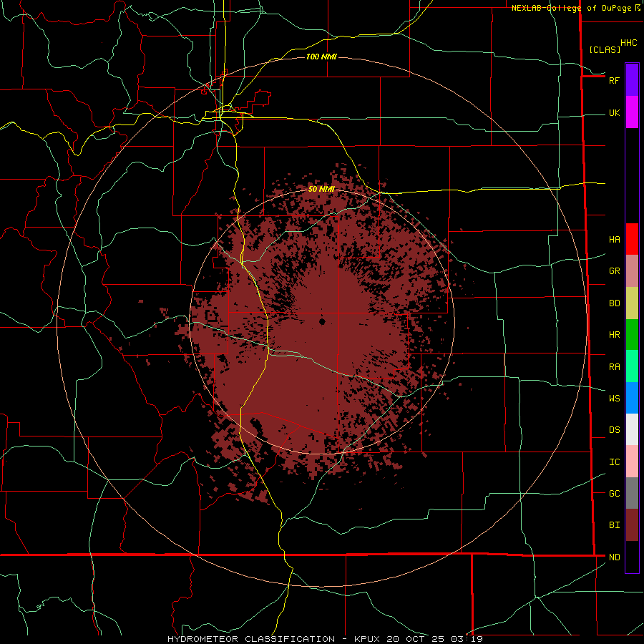
Task: Click the 03:19 timestamp
Action: coord(467,639)
